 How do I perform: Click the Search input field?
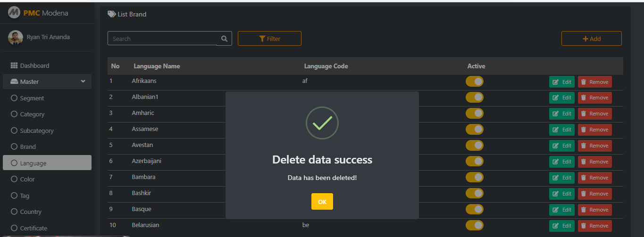click(163, 39)
